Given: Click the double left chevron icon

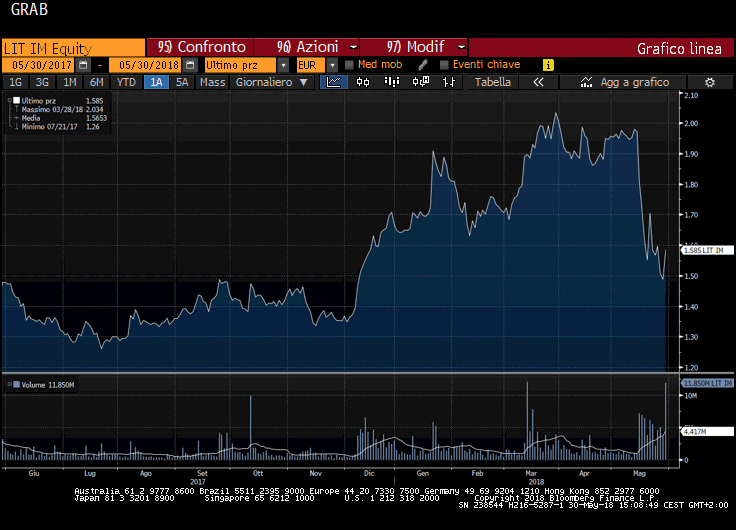Looking at the screenshot, I should point(537,82).
